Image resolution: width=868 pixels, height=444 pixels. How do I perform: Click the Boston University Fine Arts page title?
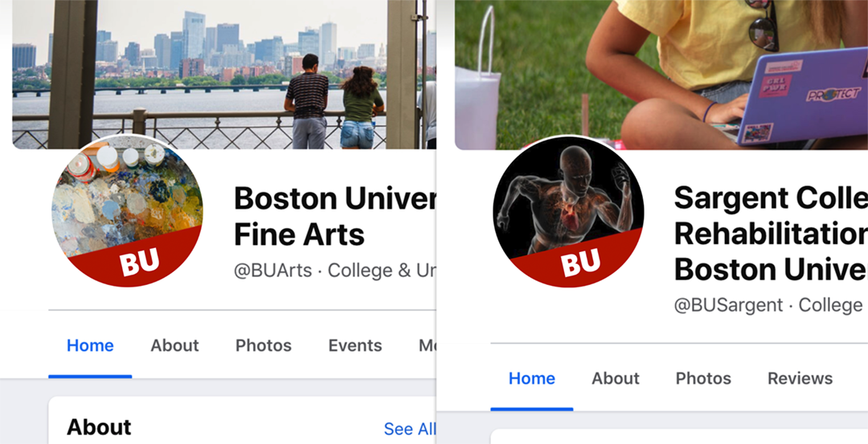coord(335,216)
